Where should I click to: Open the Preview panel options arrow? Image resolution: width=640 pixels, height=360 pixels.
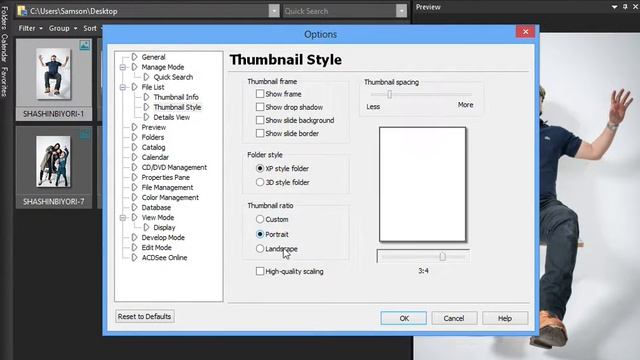[x=614, y=7]
